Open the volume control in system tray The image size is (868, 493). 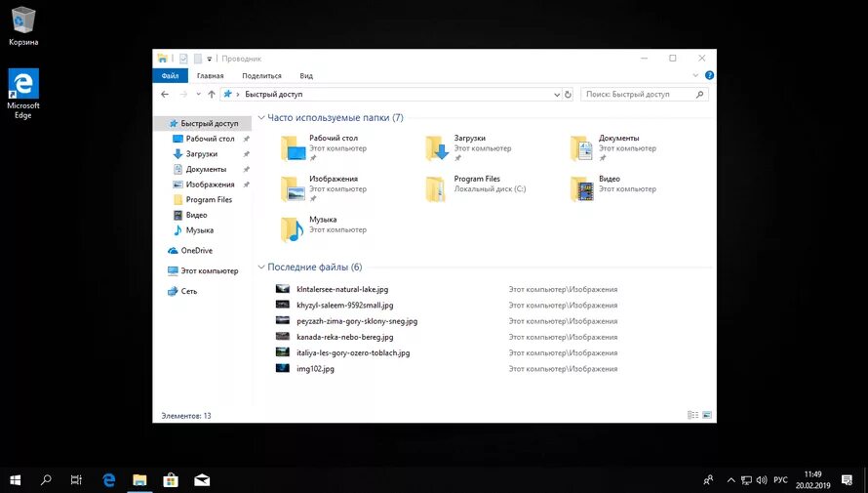762,480
